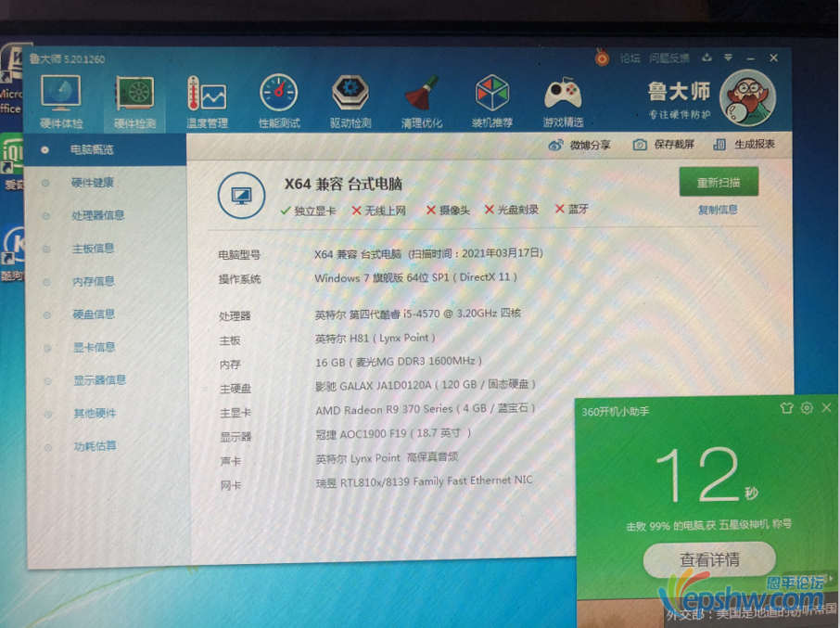Open 装机推荐 software recommendations

(x=491, y=102)
